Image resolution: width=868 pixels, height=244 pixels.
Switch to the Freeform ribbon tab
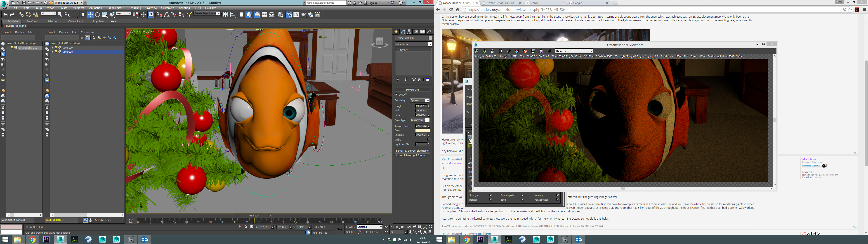click(x=32, y=21)
